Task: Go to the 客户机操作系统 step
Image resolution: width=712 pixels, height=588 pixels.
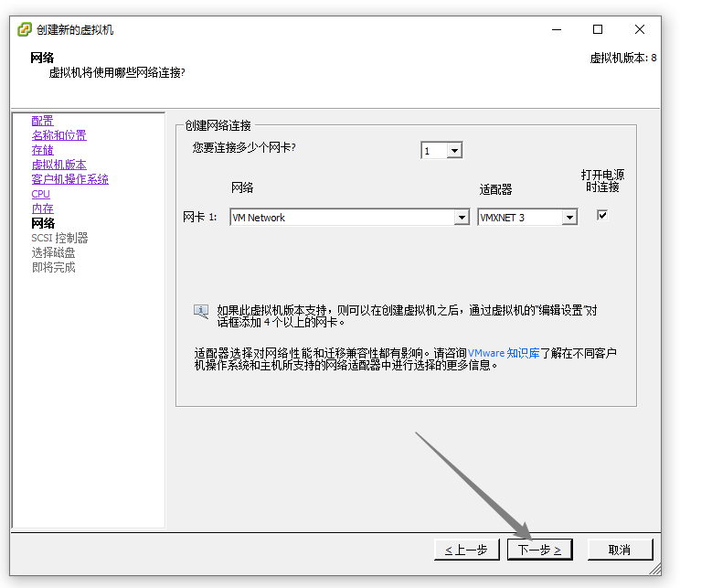Action: 70,179
